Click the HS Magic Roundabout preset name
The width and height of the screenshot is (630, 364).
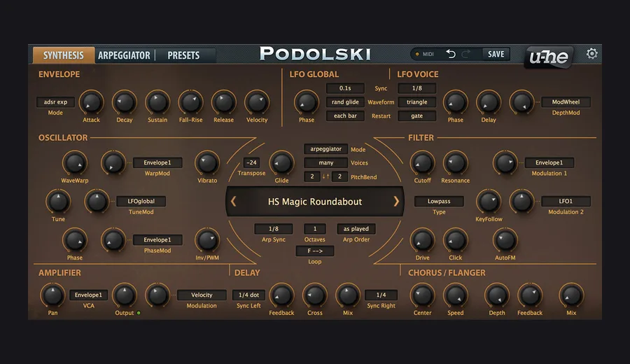pos(315,202)
